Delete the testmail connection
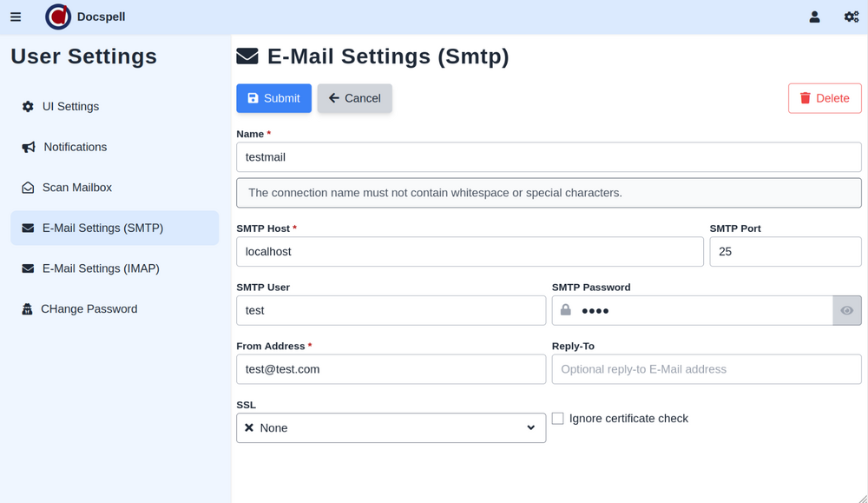Screen dimensions: 868x503 (824, 98)
